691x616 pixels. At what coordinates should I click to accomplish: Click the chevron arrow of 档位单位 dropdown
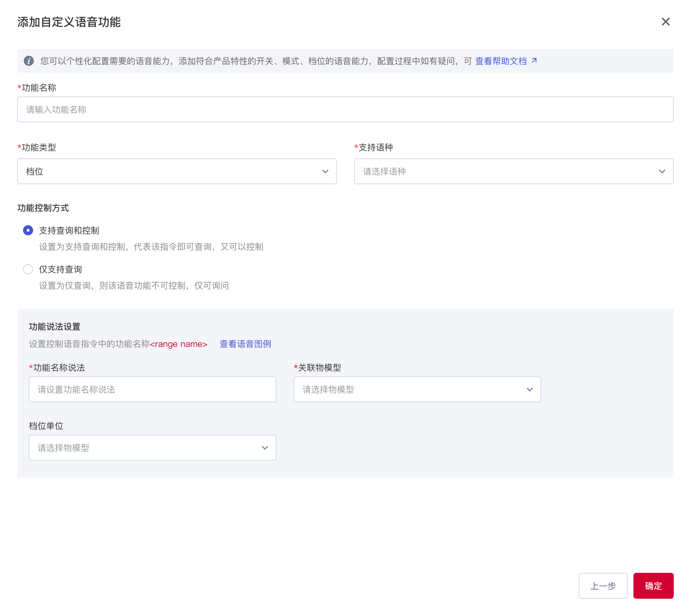click(x=265, y=448)
